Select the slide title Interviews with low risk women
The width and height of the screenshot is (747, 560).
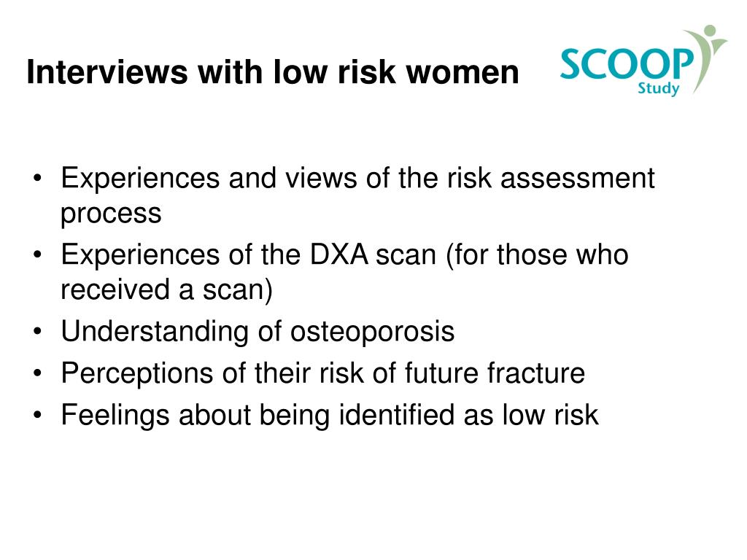(x=273, y=72)
